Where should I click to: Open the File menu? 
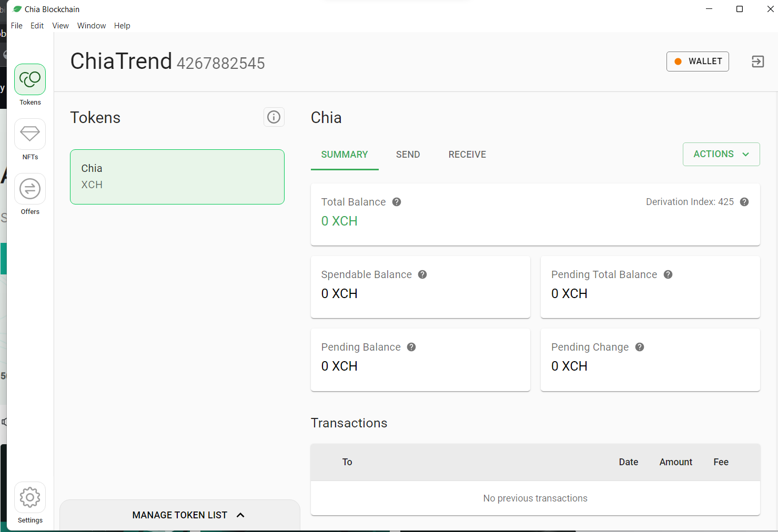[x=17, y=26]
